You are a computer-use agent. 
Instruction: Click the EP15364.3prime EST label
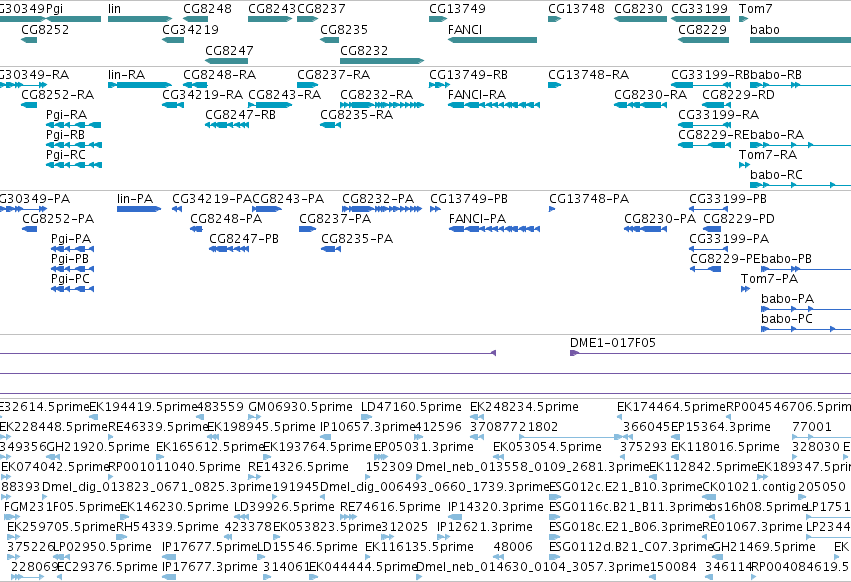tap(721, 427)
